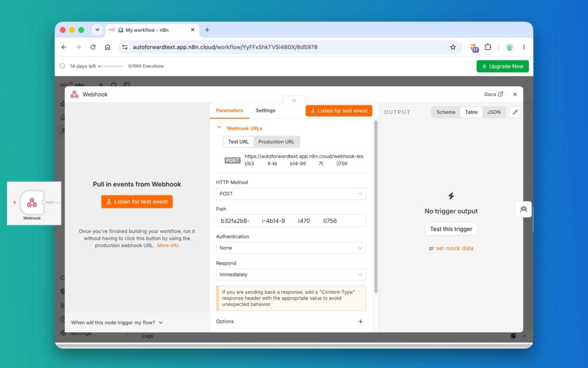Bookmark this page with the star icon
588x368 pixels.
[x=453, y=47]
